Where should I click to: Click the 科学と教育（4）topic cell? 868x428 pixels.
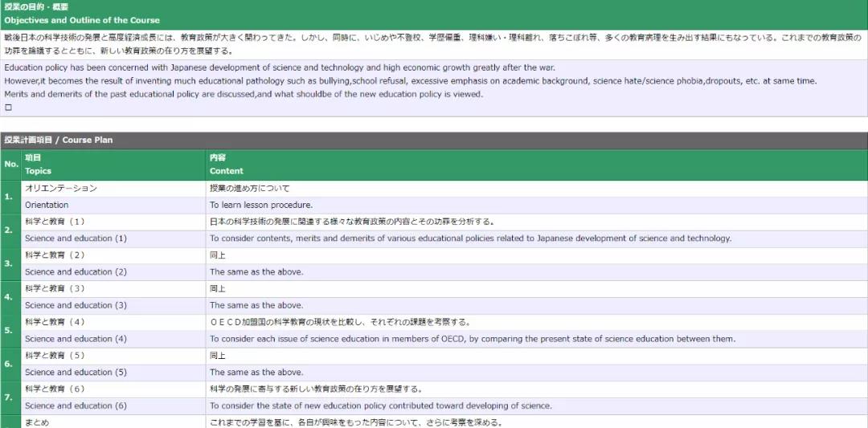tap(113, 322)
